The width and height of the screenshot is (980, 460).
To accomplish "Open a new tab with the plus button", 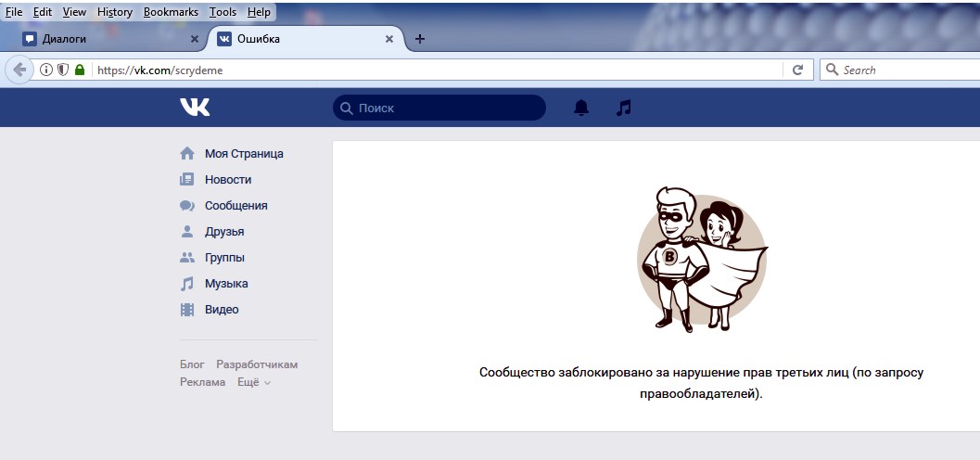I will pos(420,39).
